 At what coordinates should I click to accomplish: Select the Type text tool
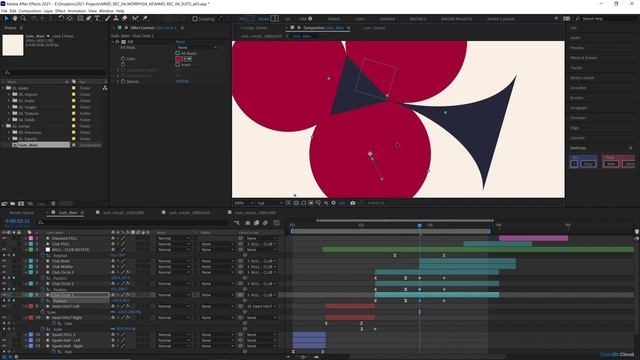tap(97, 18)
